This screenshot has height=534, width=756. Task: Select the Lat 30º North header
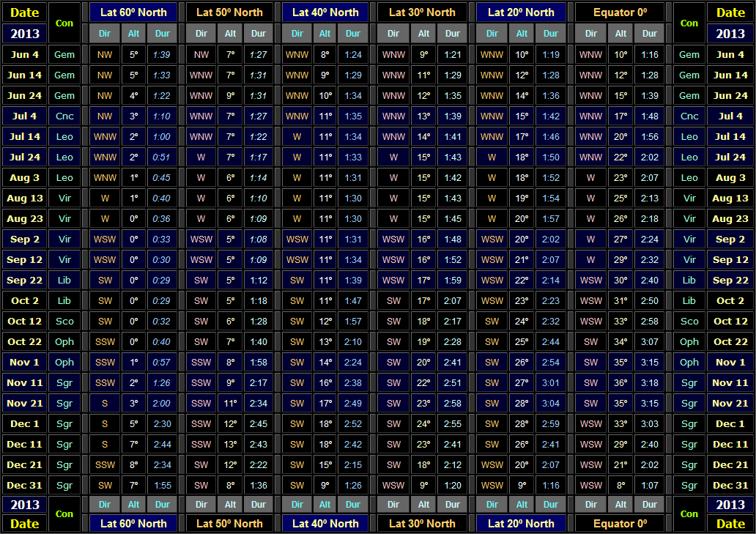click(423, 12)
